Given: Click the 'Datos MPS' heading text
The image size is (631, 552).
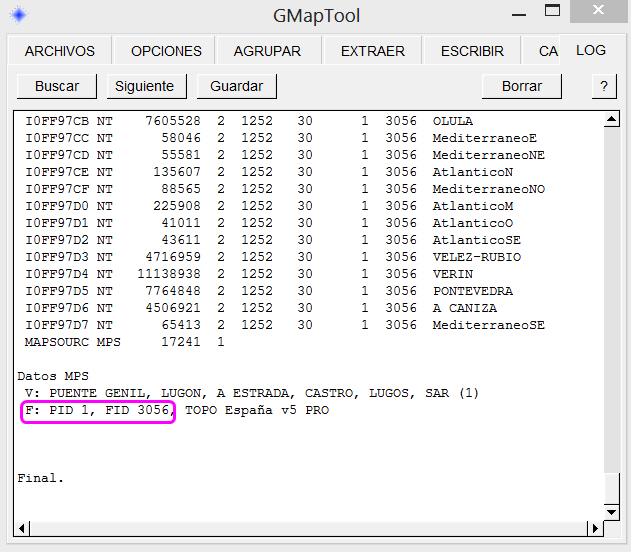Looking at the screenshot, I should (53, 376).
